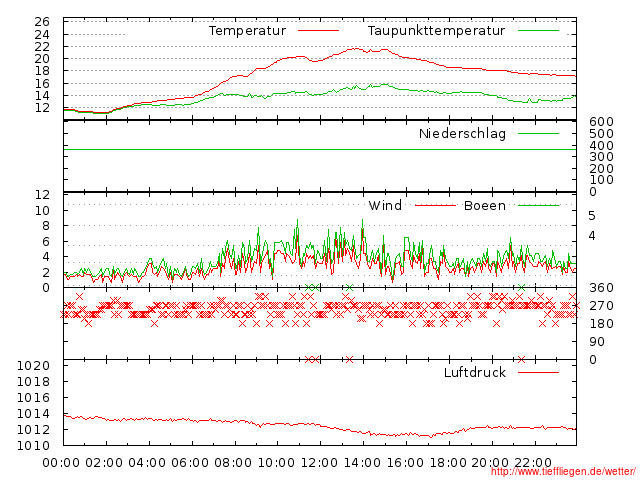This screenshot has height=480, width=640.
Task: Click the 16 temperature axis value
Action: tap(42, 83)
